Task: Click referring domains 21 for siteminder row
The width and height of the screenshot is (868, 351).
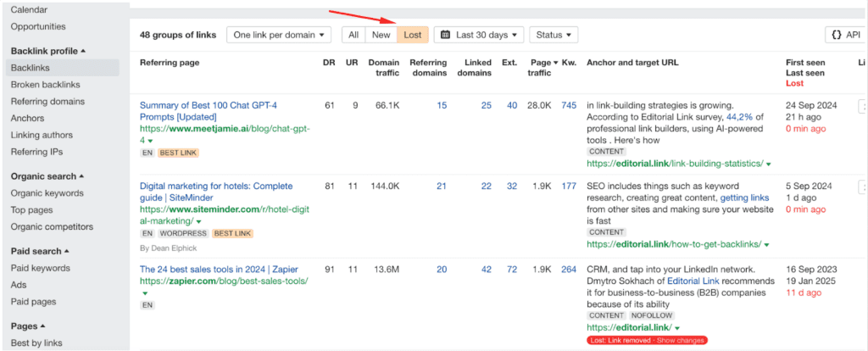Action: 441,186
